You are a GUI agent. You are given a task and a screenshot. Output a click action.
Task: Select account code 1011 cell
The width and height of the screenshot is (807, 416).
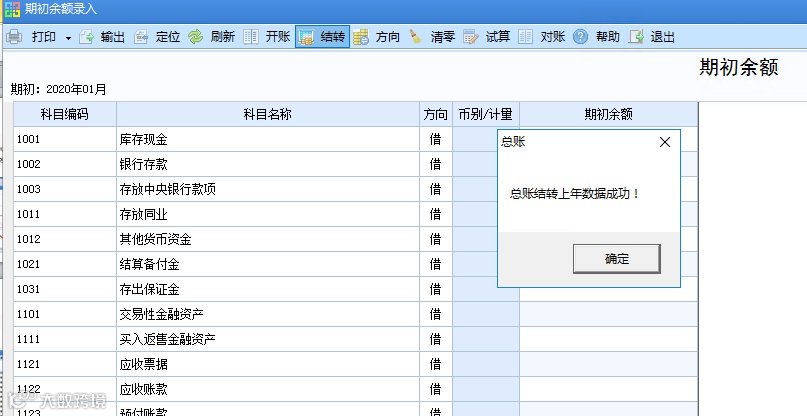click(x=65, y=214)
